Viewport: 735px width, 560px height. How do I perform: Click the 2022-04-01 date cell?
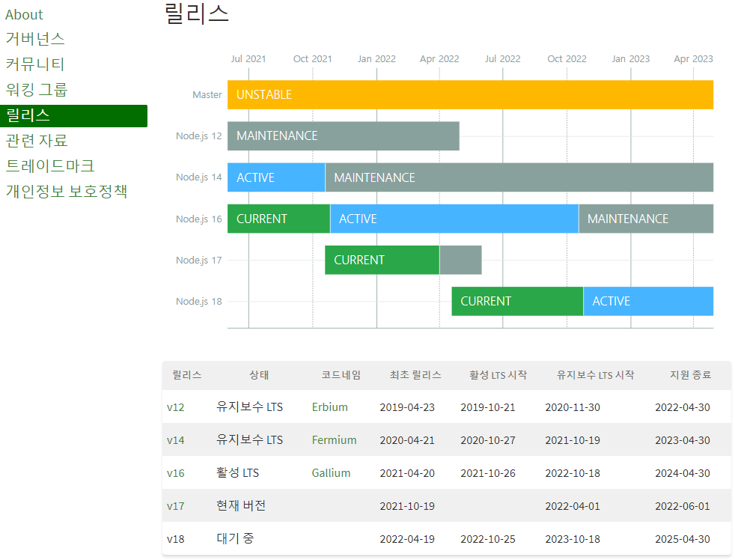coord(573,506)
